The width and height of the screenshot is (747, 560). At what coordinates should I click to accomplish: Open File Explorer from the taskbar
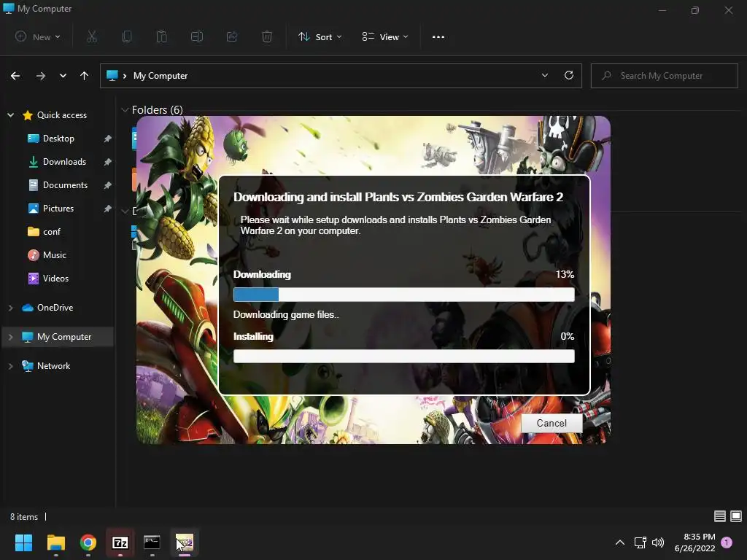[x=55, y=542]
